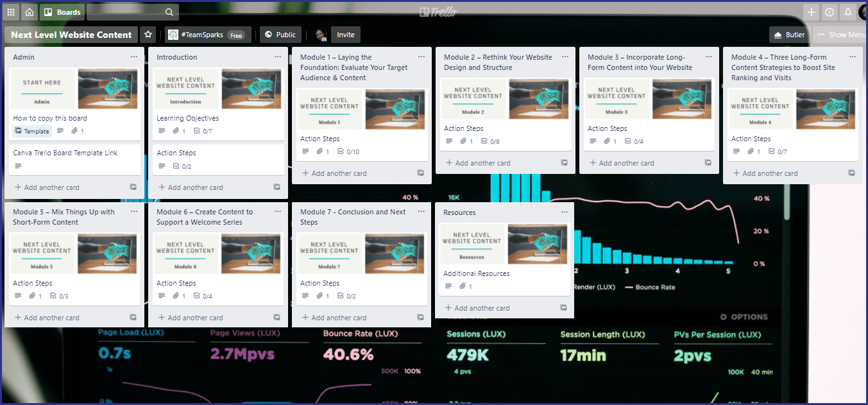
Task: Open the Start Here Admin card cover
Action: (x=75, y=89)
